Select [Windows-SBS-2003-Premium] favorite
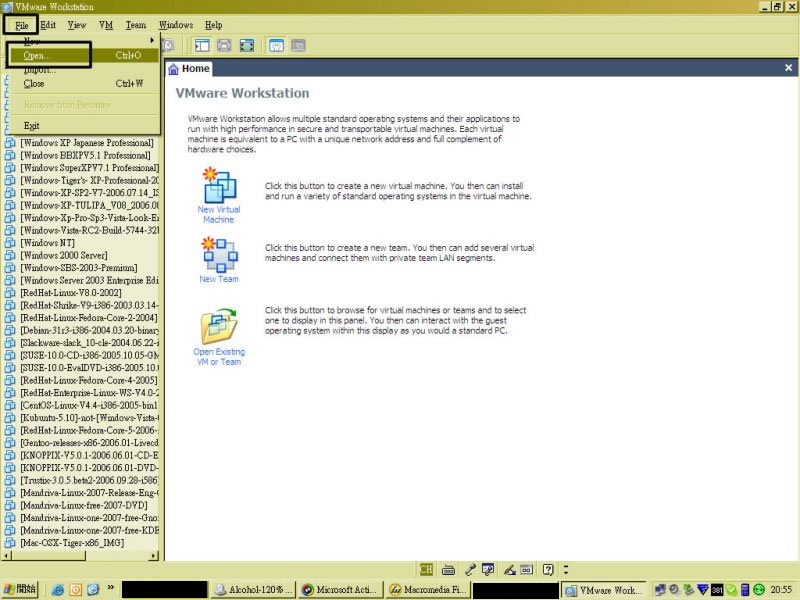 coord(79,268)
